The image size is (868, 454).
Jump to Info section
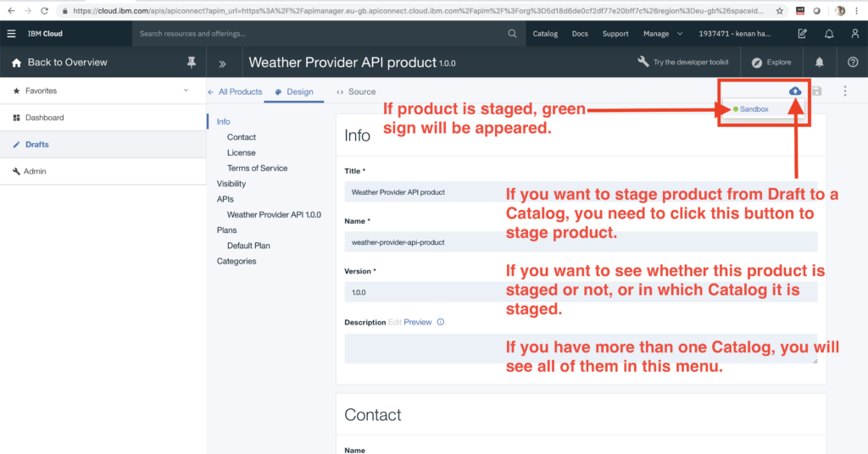tap(223, 122)
